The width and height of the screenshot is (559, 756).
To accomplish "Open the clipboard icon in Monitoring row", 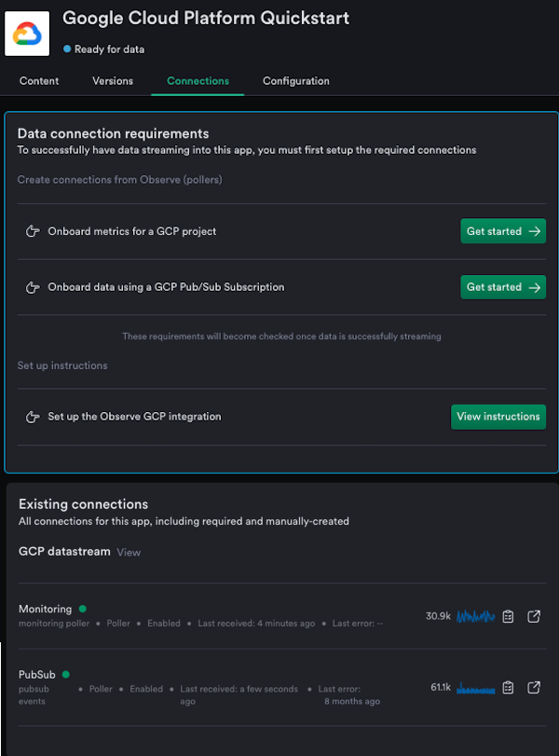I will point(508,616).
